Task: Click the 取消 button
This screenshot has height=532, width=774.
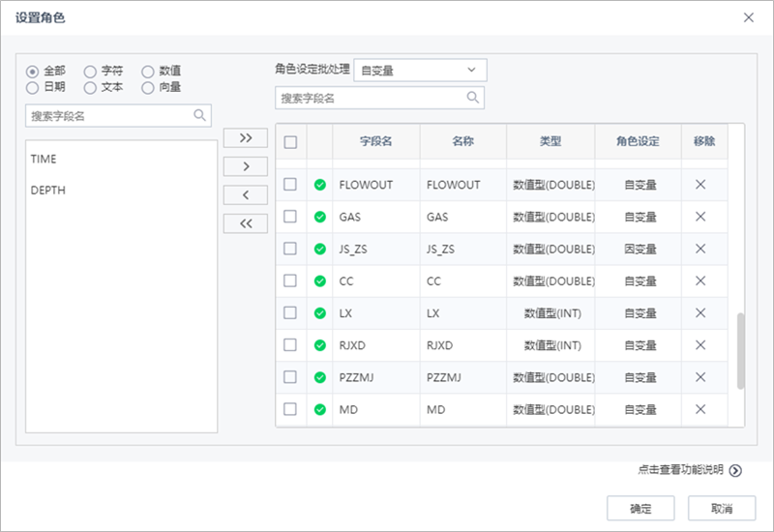Action: pos(721,509)
